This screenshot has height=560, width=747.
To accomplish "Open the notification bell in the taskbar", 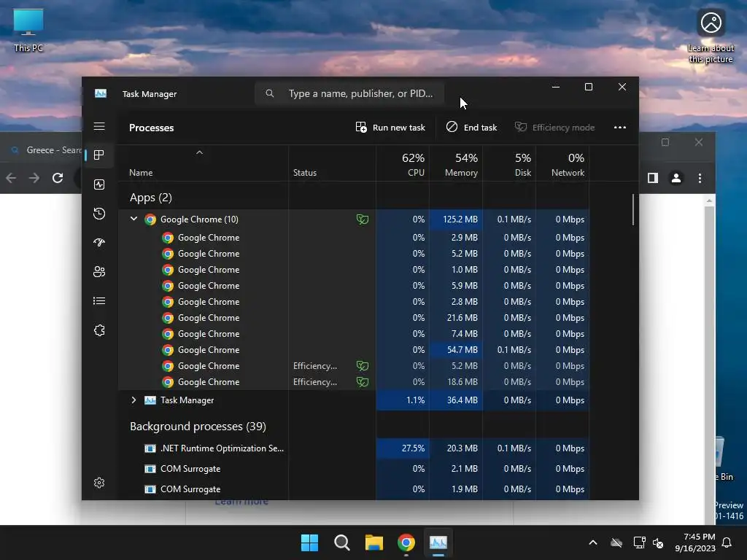I will (727, 542).
